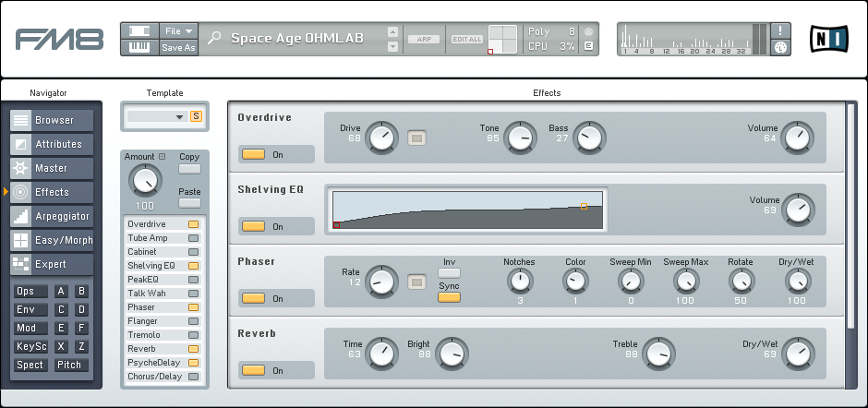Turn off the Phaser with its On button

(x=254, y=298)
